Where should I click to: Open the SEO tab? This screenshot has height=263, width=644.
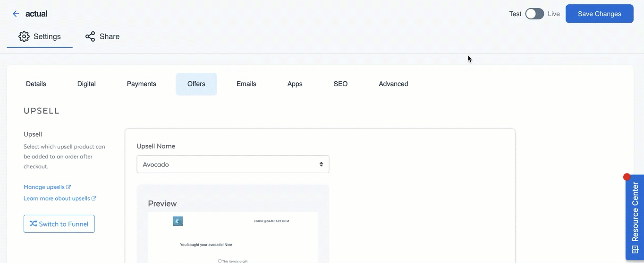point(340,84)
